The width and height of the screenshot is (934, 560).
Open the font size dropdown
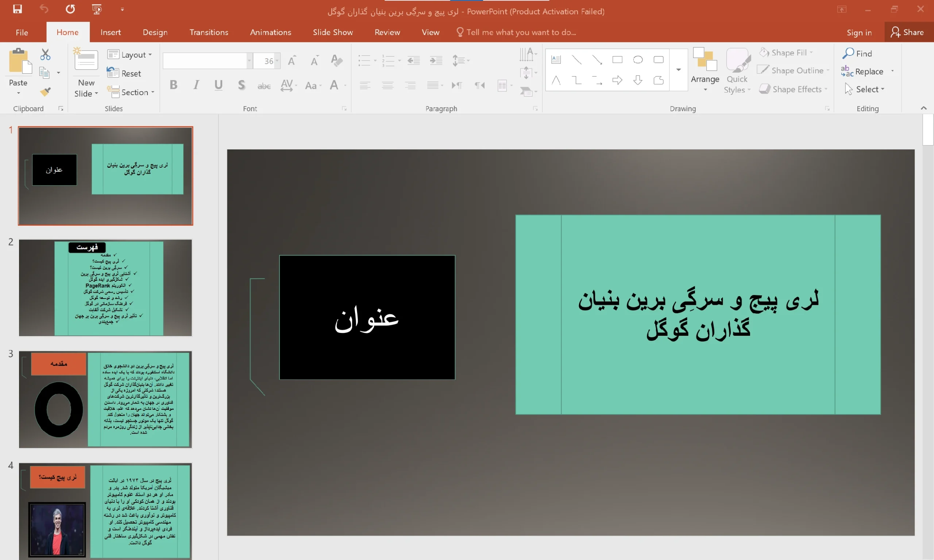tap(277, 61)
